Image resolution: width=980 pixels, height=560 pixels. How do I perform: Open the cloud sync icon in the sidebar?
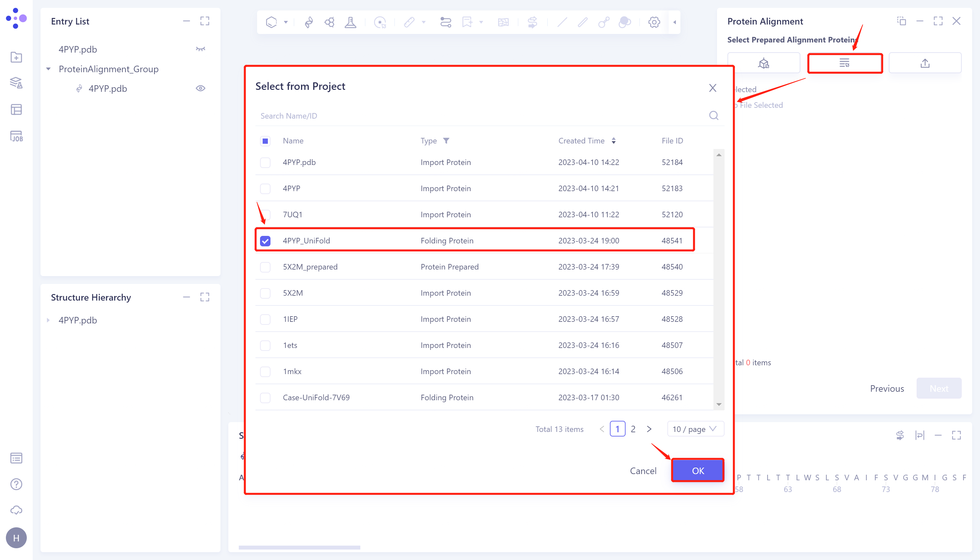[x=16, y=510]
